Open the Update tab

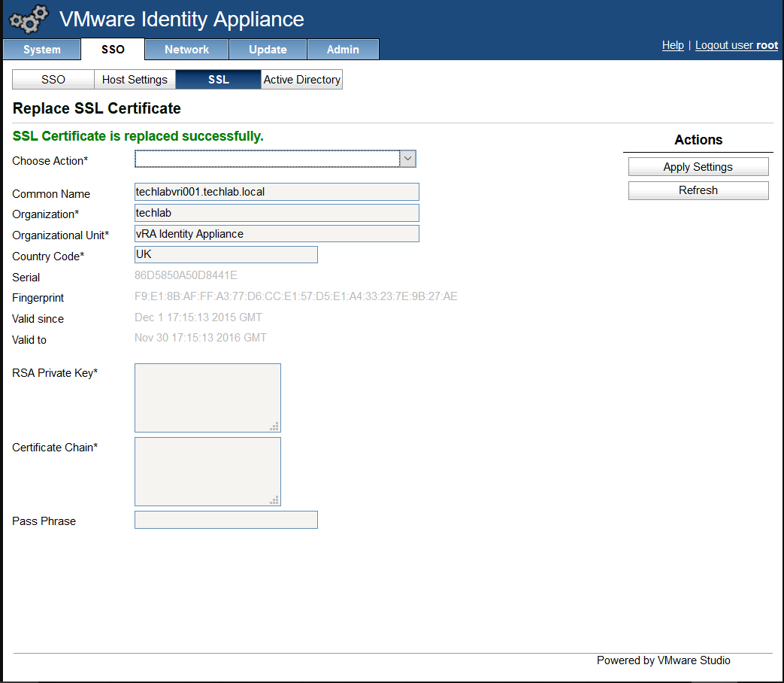(x=268, y=50)
